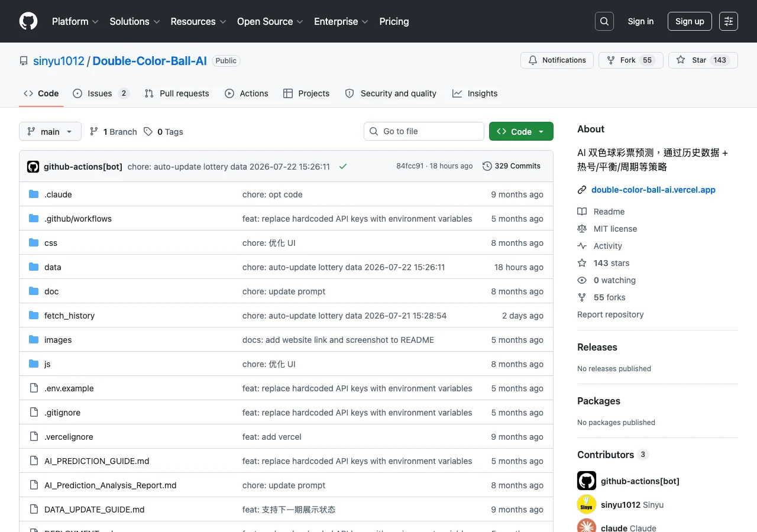Click the Sign up button
The height and width of the screenshot is (532, 757).
tap(690, 21)
